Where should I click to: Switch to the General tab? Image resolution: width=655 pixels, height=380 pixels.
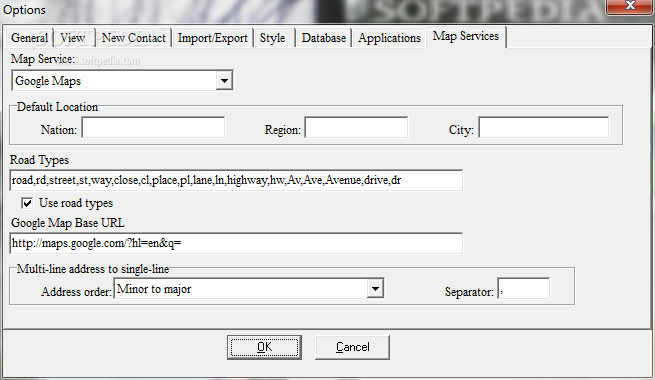[29, 38]
